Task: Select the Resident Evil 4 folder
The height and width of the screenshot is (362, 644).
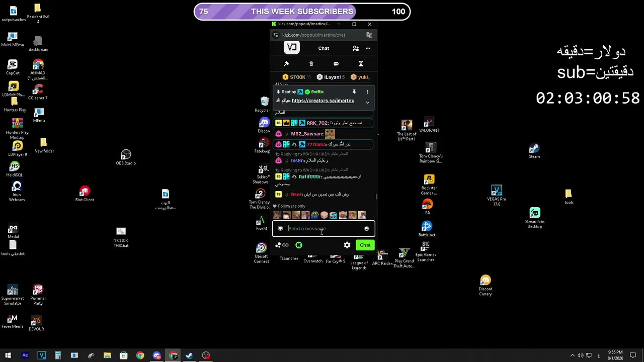Action: [x=38, y=14]
